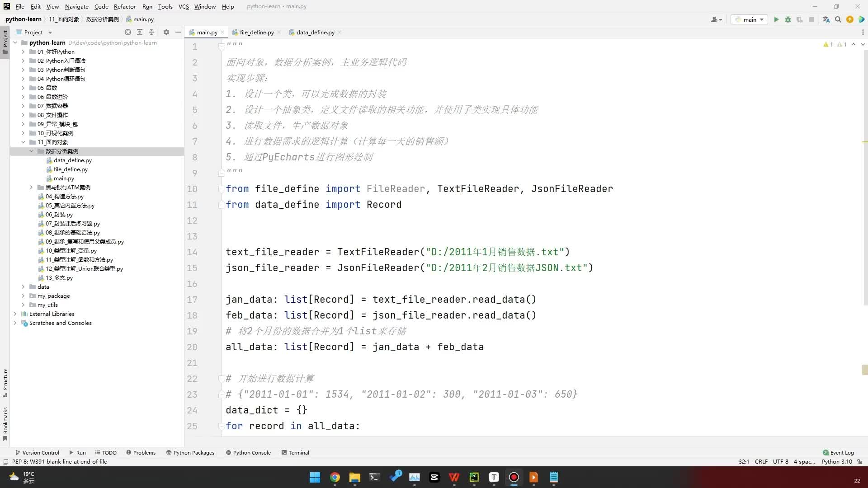This screenshot has height=488, width=868.
Task: Open the Translate icon in top toolbar
Action: [x=826, y=19]
